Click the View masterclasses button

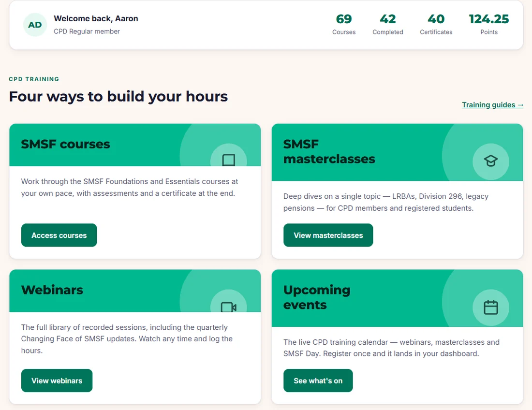click(x=328, y=235)
